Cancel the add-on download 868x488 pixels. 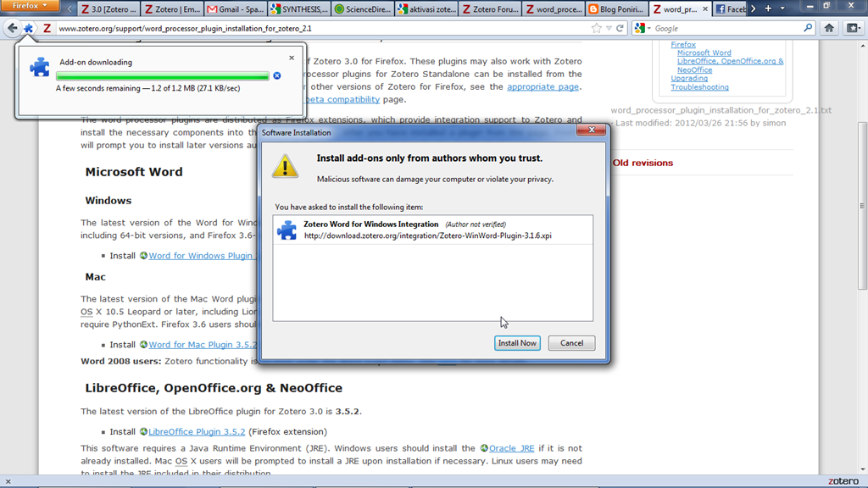click(x=277, y=75)
